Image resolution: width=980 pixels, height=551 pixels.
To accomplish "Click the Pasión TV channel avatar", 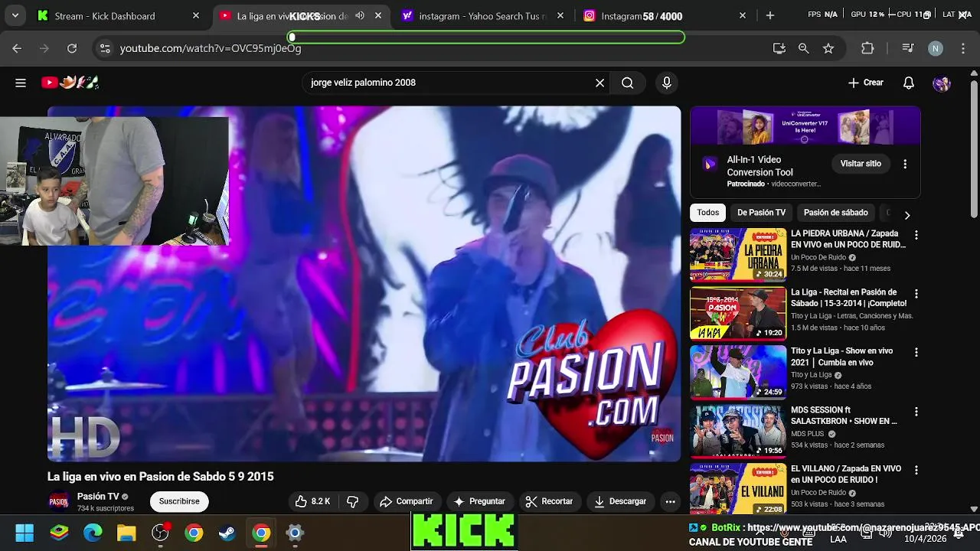I will tap(59, 501).
